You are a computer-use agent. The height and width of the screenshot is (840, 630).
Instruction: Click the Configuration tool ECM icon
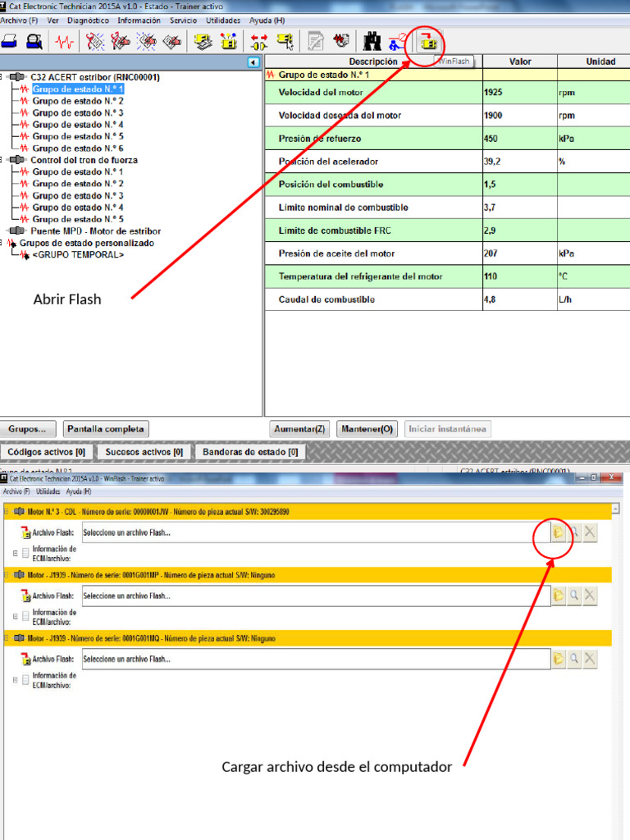229,41
